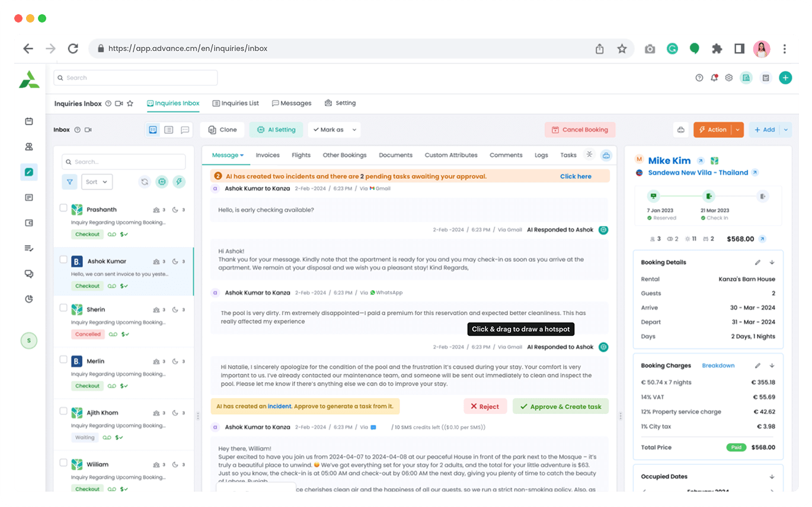The width and height of the screenshot is (812, 507).
Task: Check the Prashanth inquiry checkbox
Action: [x=63, y=208]
